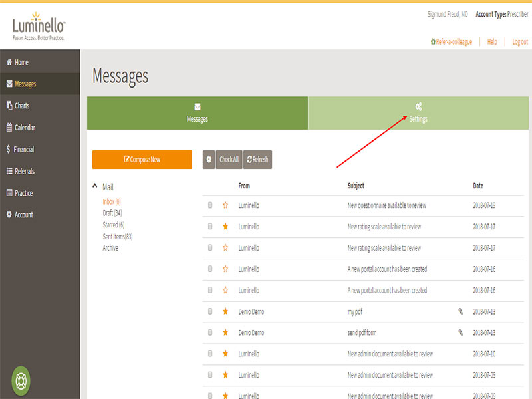Click the 'my pdf' attachment paperclip
Viewport: 532px width, 399px height.
460,311
